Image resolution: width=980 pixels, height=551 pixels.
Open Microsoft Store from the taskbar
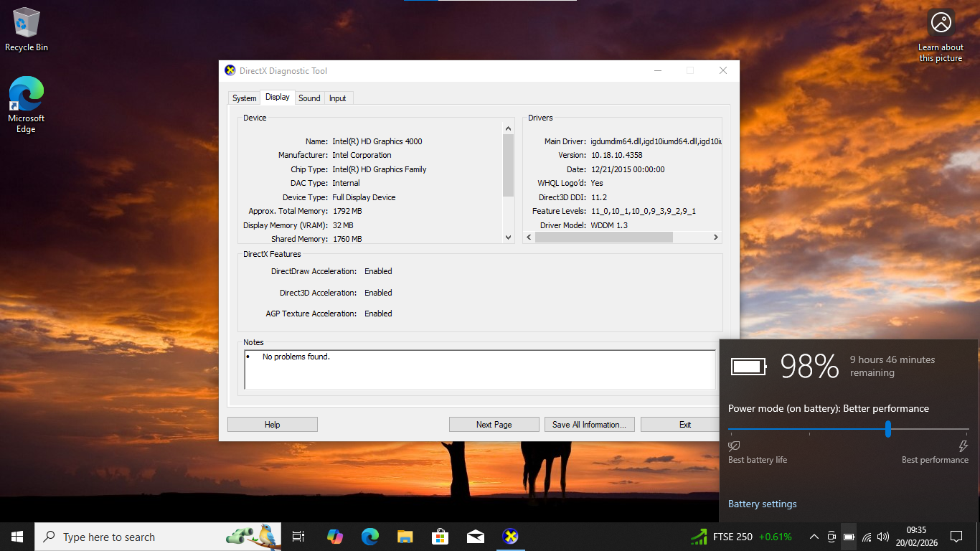pyautogui.click(x=440, y=536)
